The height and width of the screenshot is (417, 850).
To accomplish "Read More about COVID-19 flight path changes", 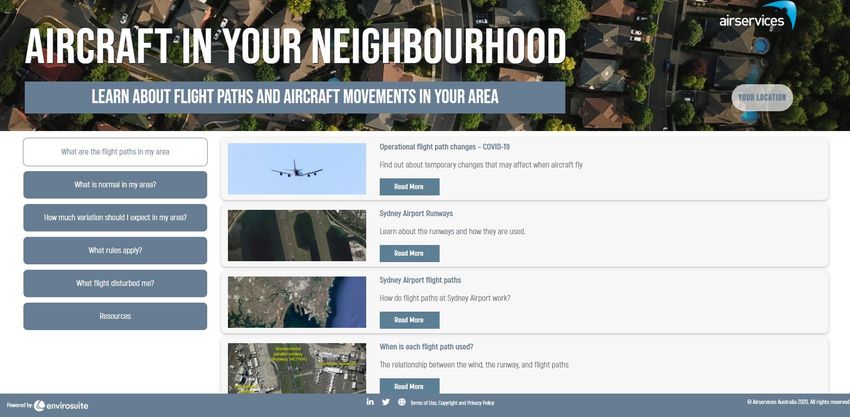I will point(409,187).
